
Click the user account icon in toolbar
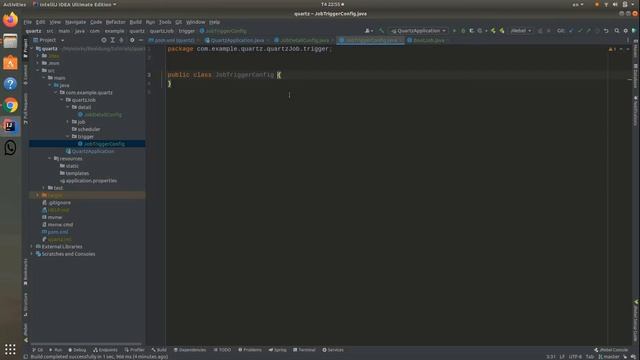pyautogui.click(x=368, y=31)
